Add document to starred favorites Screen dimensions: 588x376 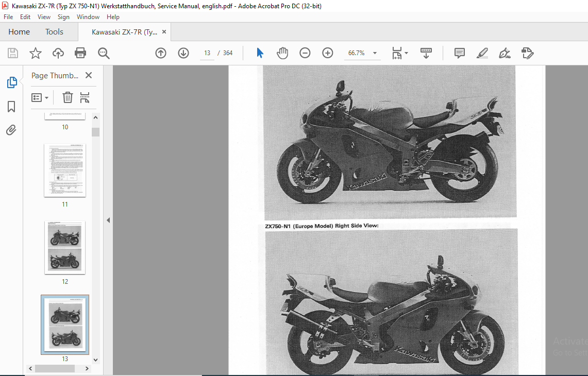pyautogui.click(x=35, y=53)
